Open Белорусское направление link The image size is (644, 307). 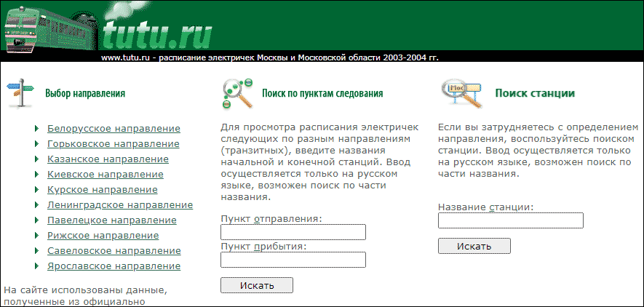114,129
